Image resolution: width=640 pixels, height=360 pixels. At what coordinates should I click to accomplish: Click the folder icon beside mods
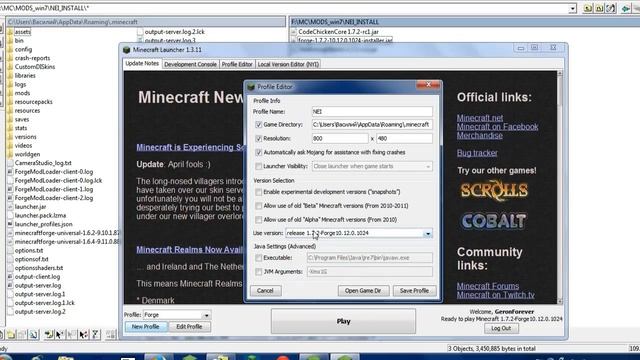click(10, 93)
